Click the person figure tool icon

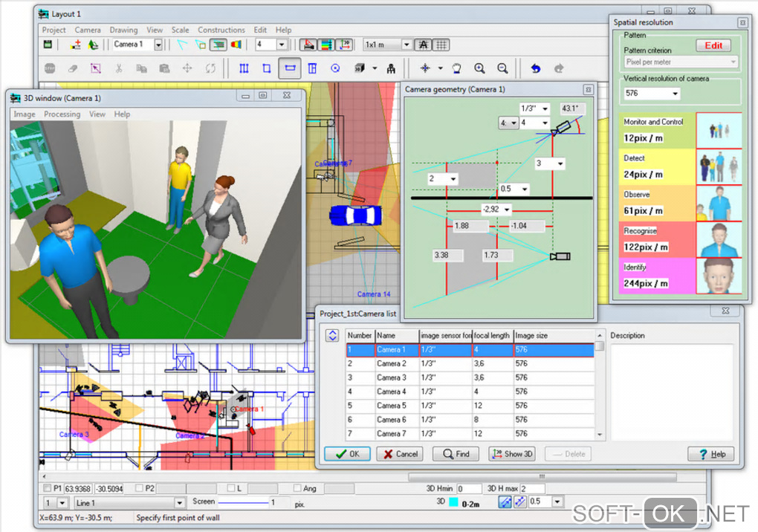click(391, 68)
